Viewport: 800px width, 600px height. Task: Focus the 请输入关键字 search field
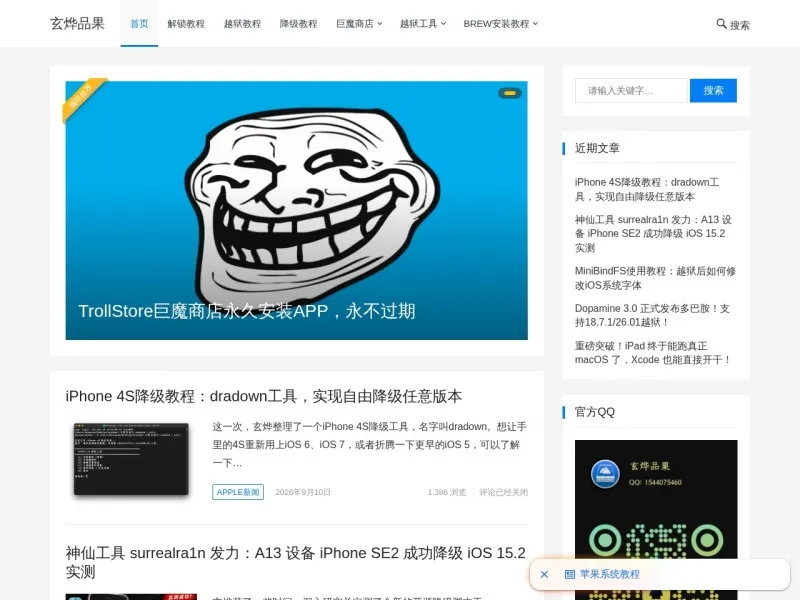click(x=632, y=90)
